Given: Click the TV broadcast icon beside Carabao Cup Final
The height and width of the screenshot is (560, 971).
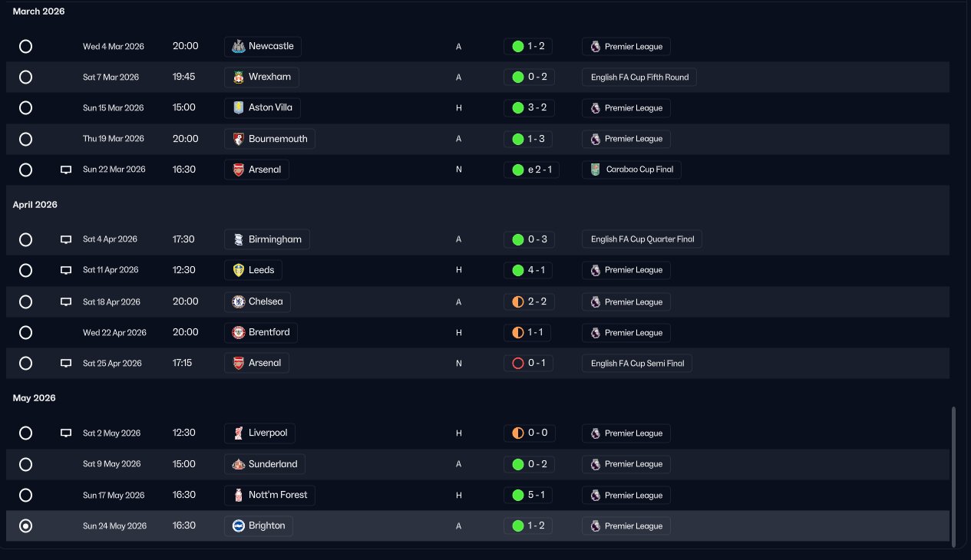Looking at the screenshot, I should click(x=66, y=170).
